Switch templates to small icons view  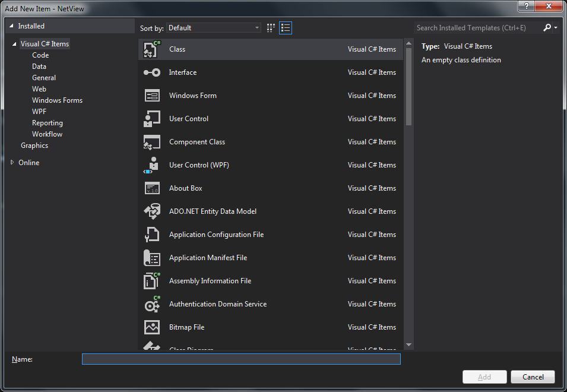285,27
